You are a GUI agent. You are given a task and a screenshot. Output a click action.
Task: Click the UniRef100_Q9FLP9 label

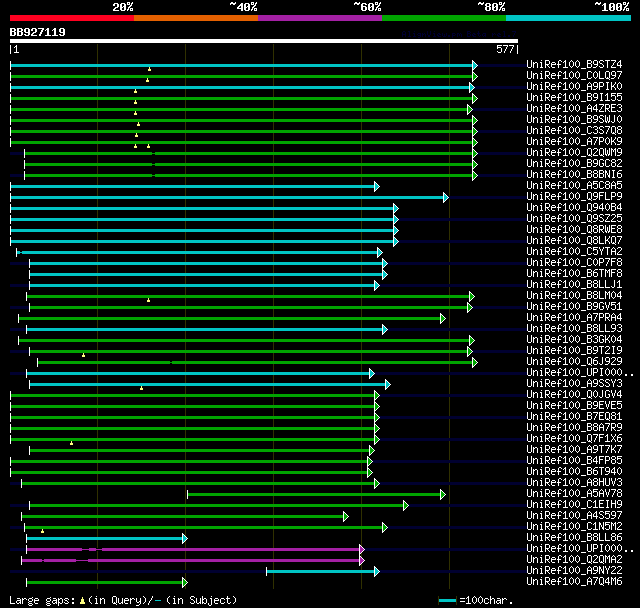pos(574,197)
